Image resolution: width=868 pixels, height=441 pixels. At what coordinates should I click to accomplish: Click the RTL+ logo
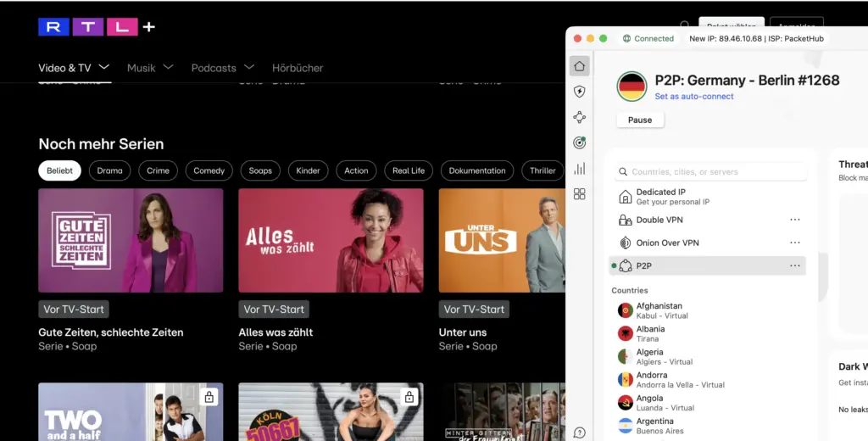(x=97, y=27)
